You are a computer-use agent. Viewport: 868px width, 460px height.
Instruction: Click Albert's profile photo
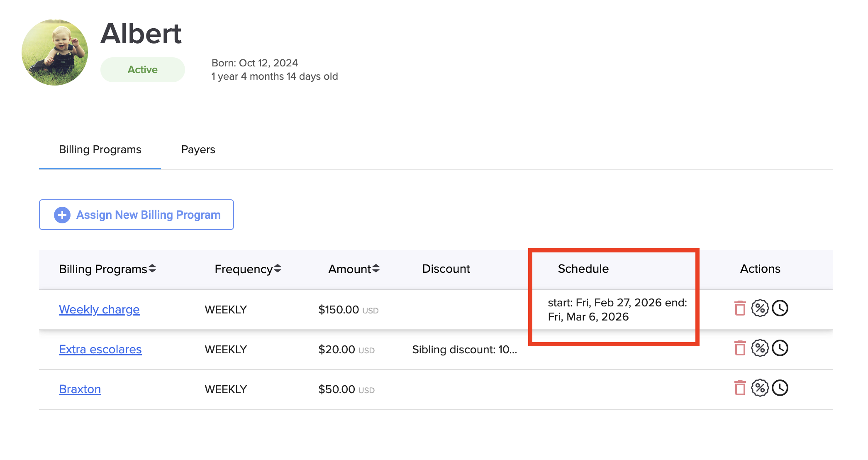[x=55, y=52]
